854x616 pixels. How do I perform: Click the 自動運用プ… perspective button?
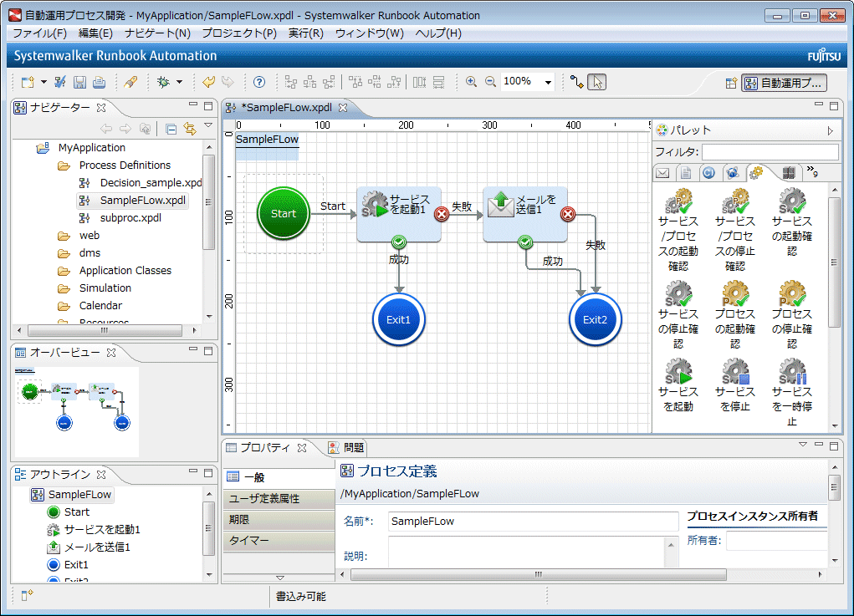point(785,84)
